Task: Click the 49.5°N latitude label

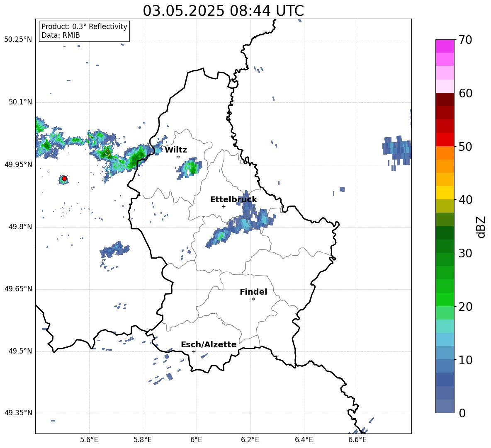Action: click(x=20, y=351)
